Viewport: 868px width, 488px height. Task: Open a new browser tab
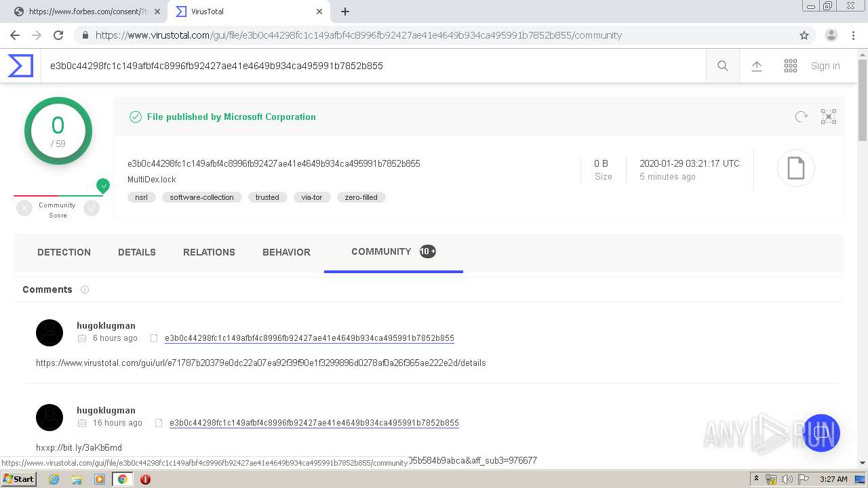click(345, 12)
